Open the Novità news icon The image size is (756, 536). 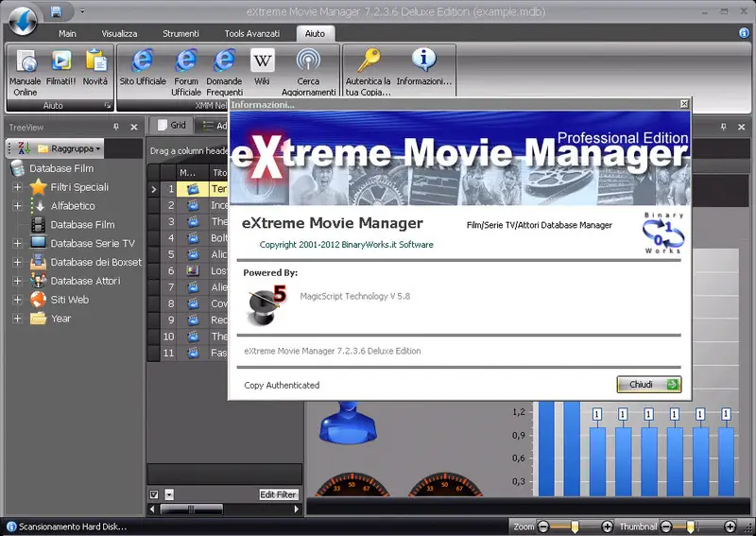(95, 67)
